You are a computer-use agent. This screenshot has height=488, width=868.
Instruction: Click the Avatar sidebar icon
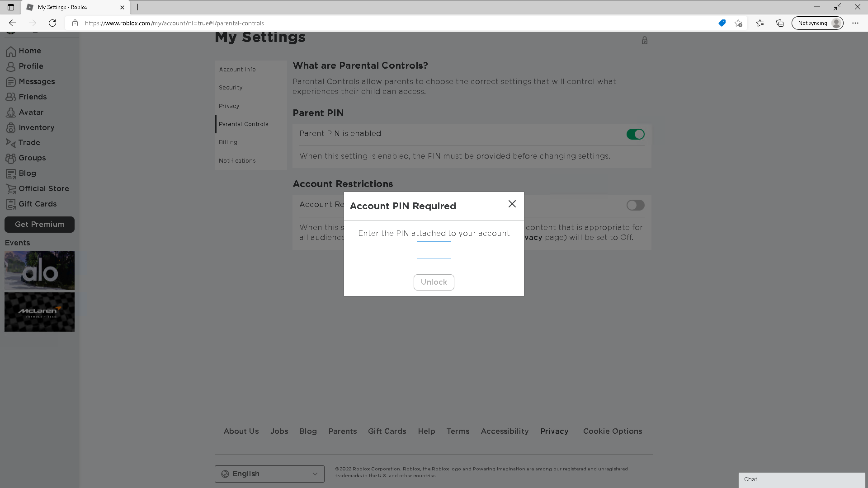[x=11, y=113]
